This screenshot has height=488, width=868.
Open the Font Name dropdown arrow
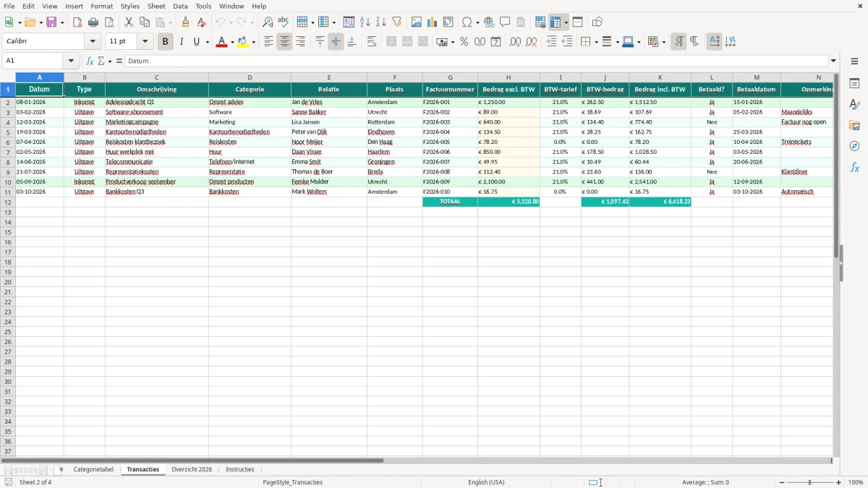[x=93, y=42]
